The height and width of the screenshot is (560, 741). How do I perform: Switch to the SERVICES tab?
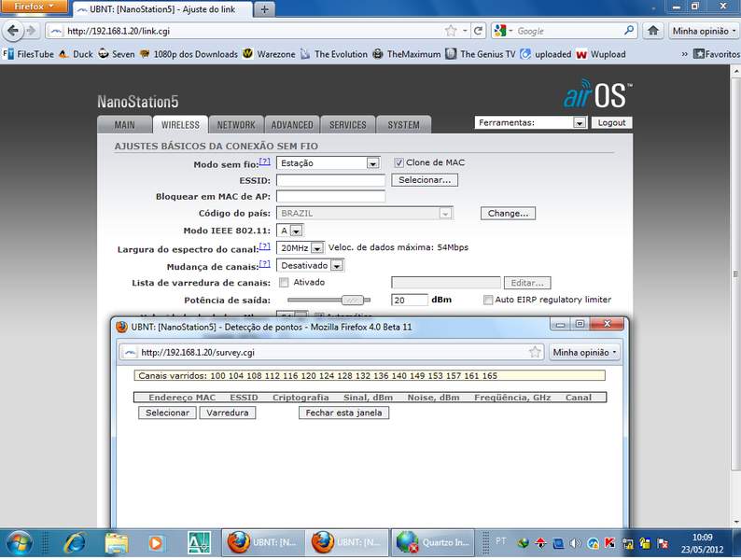[348, 125]
